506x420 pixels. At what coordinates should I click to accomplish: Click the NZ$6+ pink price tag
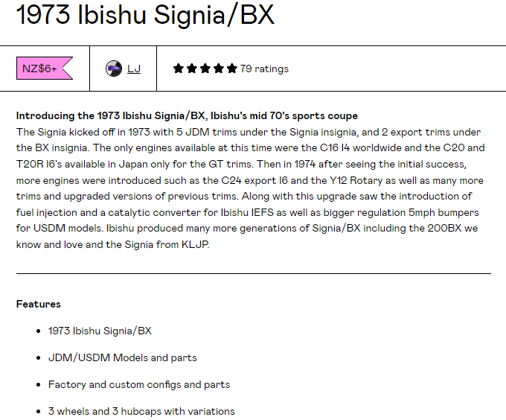click(x=45, y=68)
